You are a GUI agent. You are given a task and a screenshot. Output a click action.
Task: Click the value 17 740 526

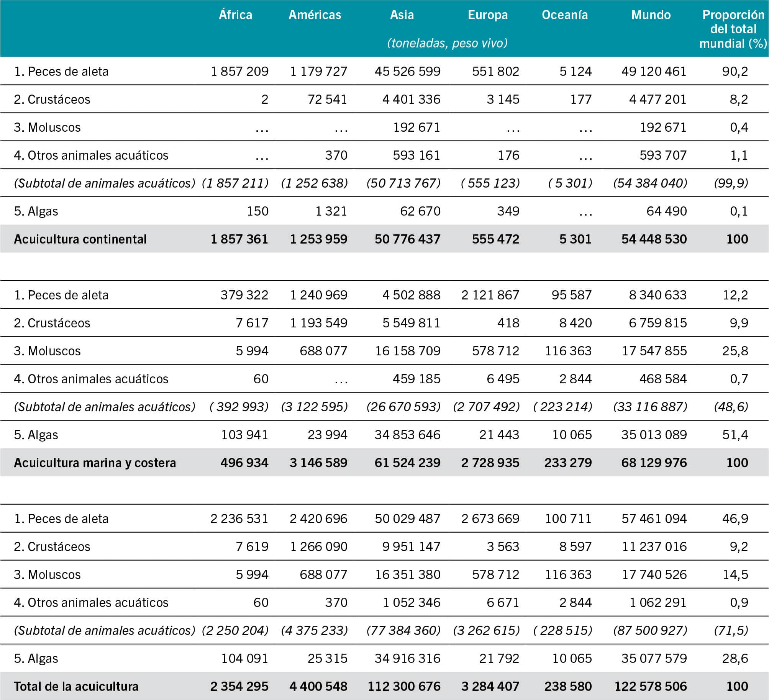[x=654, y=574]
